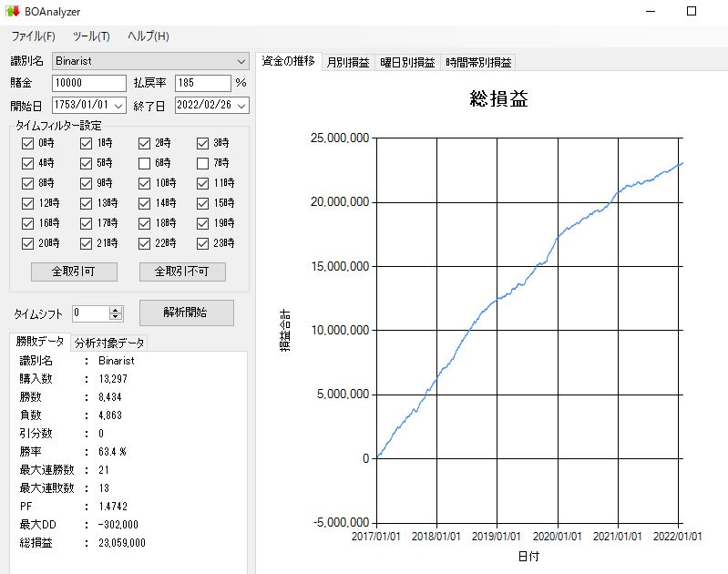Screen dimensions: 728x574
Task: Toggle the 8時 checkbox
Action: 27,183
